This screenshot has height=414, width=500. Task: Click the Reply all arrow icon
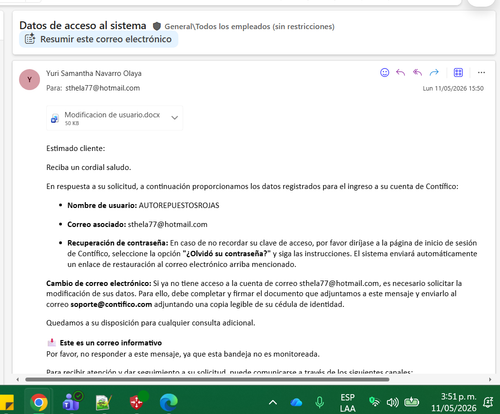pos(417,72)
